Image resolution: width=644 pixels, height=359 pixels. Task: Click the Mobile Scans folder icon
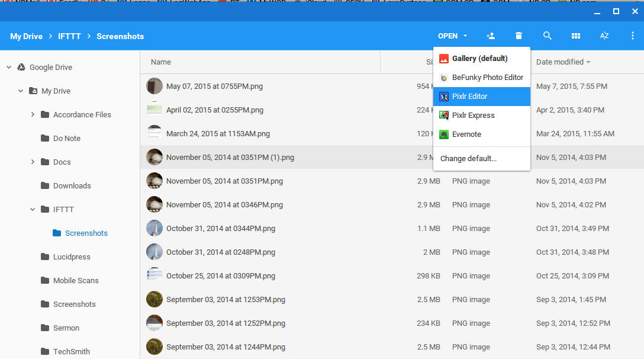(x=45, y=280)
